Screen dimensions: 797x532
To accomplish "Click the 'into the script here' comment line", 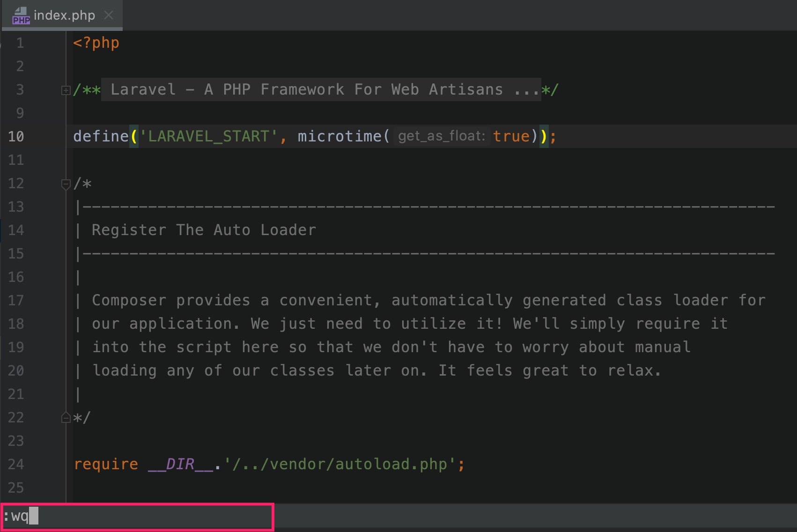I will [391, 347].
